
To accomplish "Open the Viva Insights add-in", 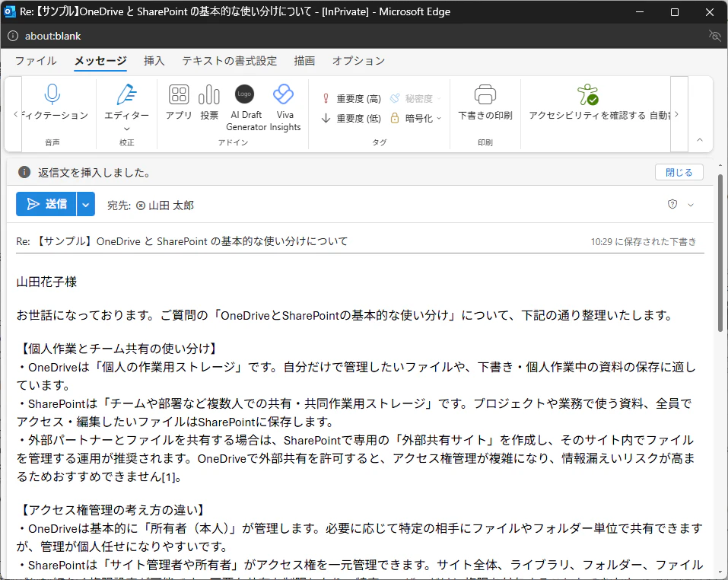I will point(285,108).
